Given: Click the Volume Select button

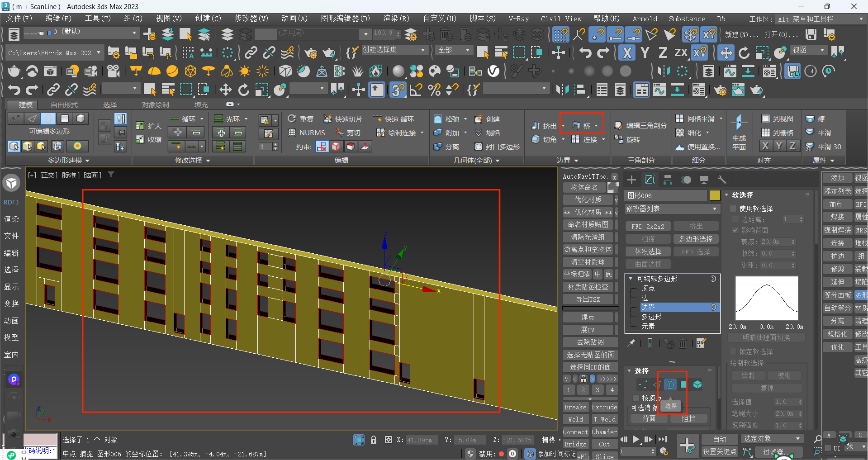Looking at the screenshot, I should (648, 251).
